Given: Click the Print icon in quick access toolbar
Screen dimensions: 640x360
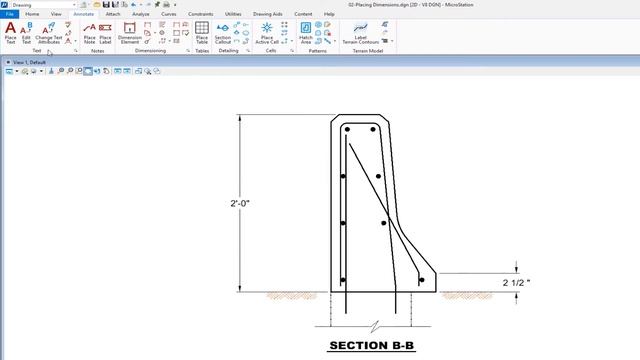Looking at the screenshot, I should [x=167, y=5].
